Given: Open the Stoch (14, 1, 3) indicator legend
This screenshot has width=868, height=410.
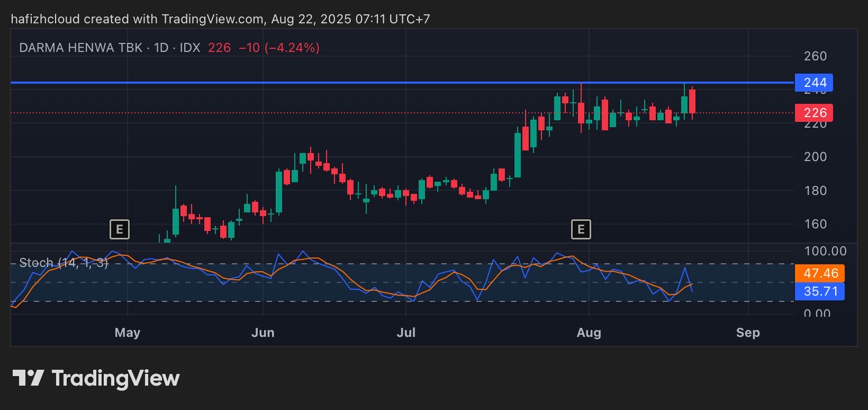Looking at the screenshot, I should 64,263.
